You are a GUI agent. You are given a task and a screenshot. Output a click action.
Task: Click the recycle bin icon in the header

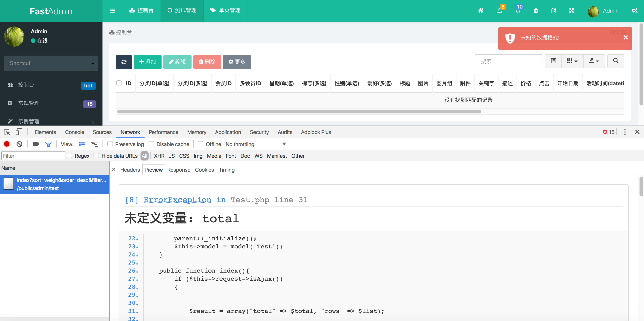[536, 11]
